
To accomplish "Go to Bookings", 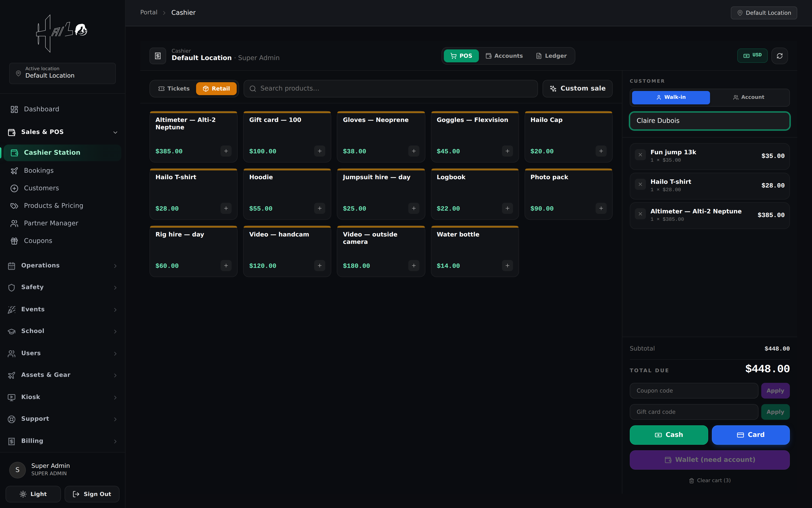I will tap(63, 171).
